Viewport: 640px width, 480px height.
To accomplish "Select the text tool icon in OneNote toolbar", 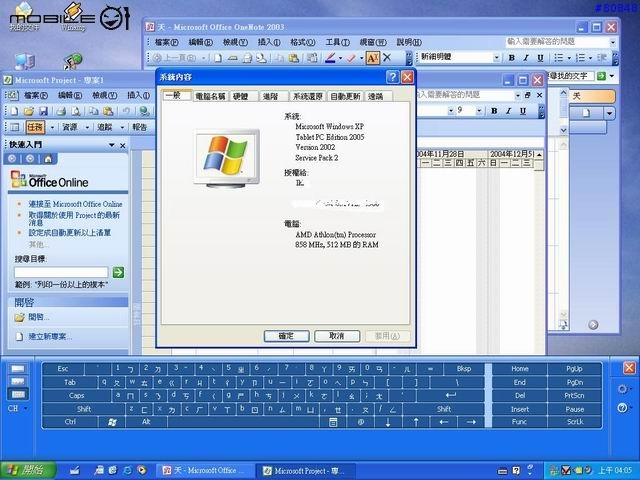I will pos(372,58).
